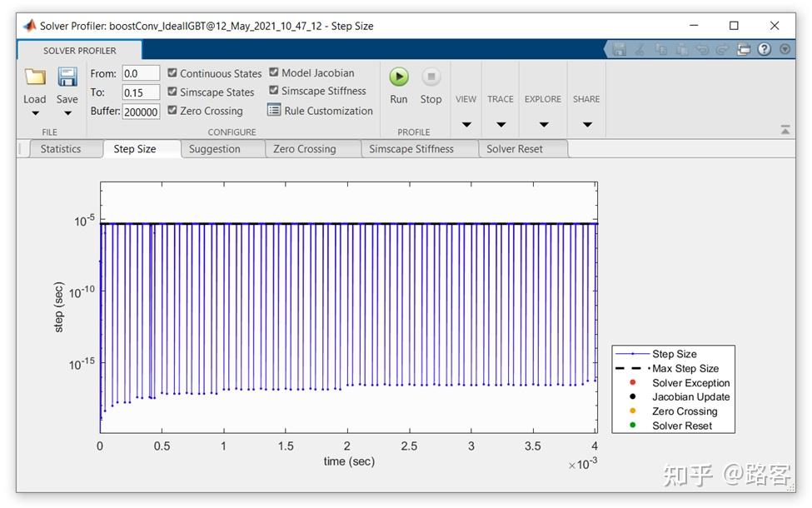The height and width of the screenshot is (508, 812).
Task: Select the Solver Reset tab
Action: click(x=514, y=149)
